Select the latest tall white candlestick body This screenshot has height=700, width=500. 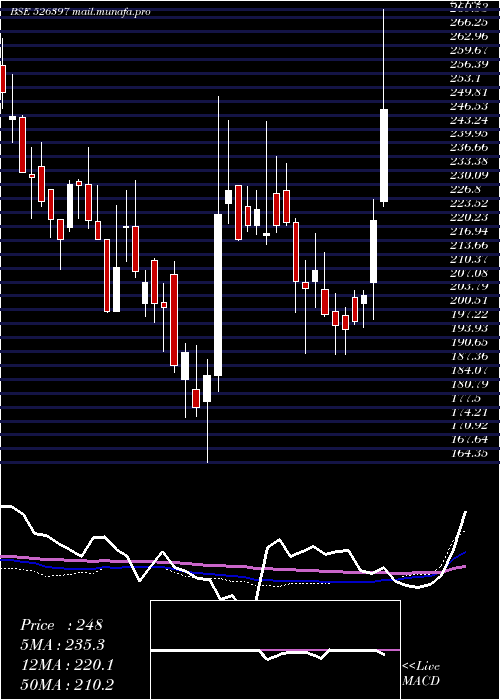pyautogui.click(x=384, y=155)
